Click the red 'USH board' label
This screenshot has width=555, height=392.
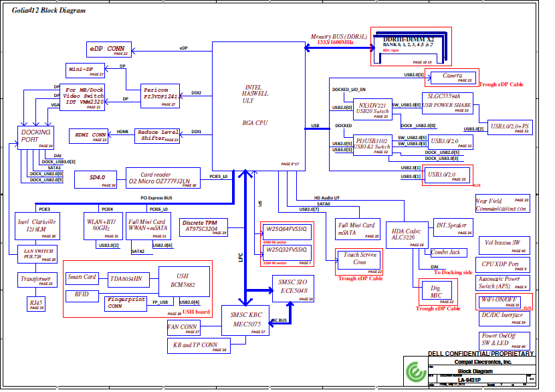tap(196, 312)
